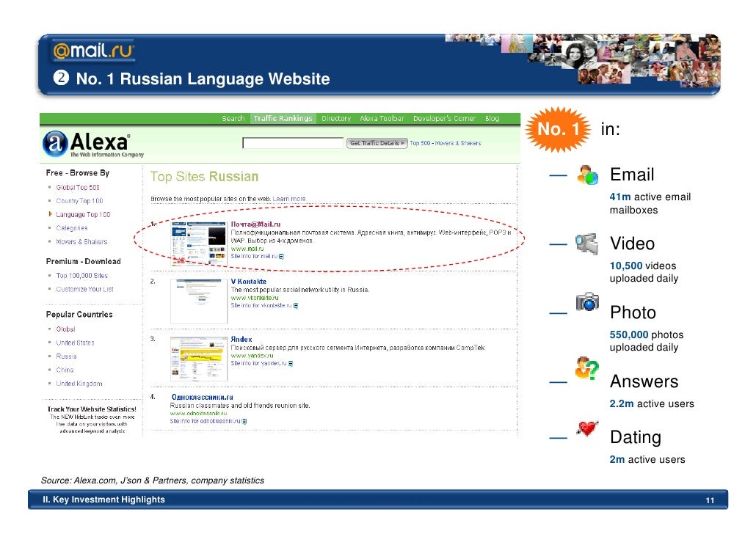Click the Alexa search input field
This screenshot has height=534, width=756.
point(293,143)
